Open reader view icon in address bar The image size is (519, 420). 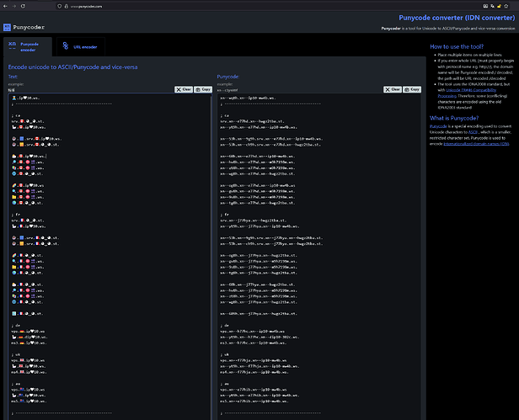pos(485,6)
